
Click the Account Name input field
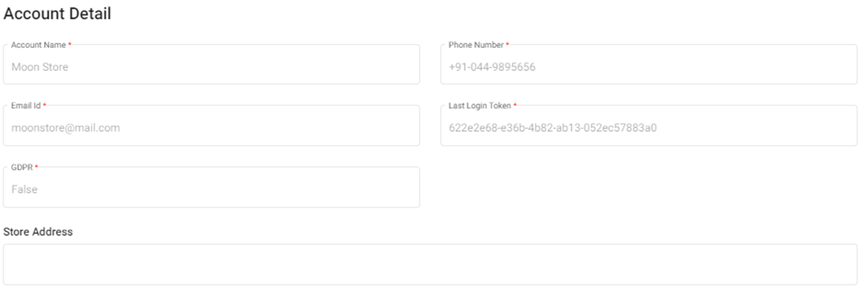click(211, 67)
